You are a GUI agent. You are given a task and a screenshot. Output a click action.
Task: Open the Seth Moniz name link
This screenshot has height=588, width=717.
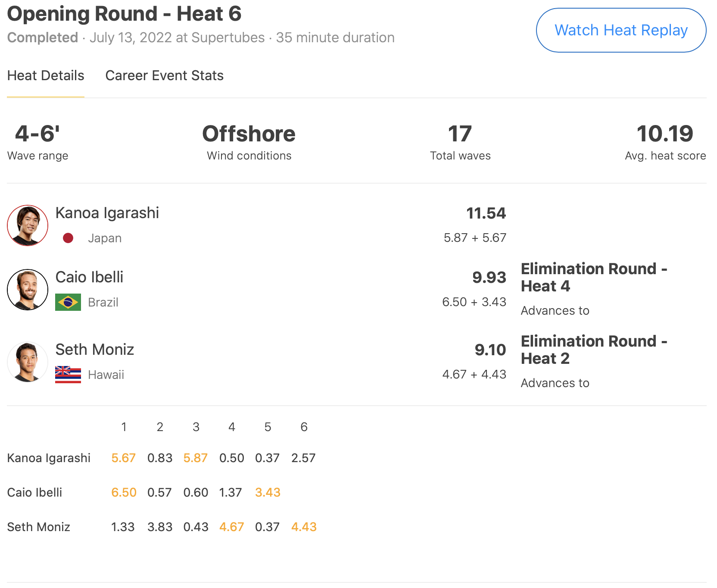pyautogui.click(x=95, y=350)
